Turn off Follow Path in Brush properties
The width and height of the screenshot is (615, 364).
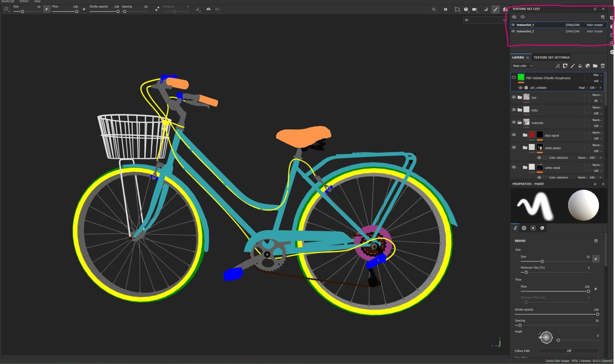(569, 350)
